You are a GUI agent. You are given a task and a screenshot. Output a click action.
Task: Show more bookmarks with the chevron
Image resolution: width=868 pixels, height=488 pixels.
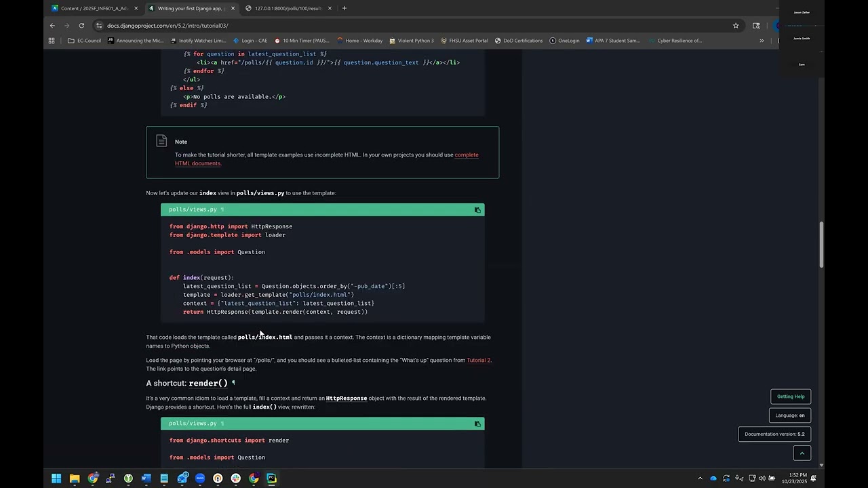(762, 41)
